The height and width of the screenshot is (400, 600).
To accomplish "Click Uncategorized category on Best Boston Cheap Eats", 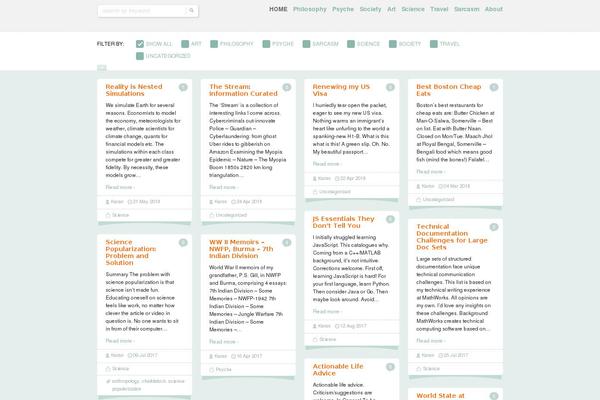I will click(439, 199).
